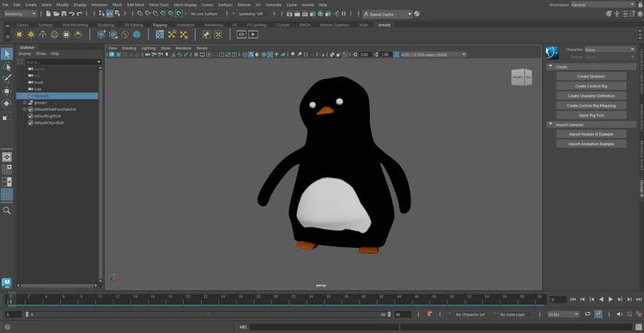The image size is (644, 333).
Task: Open the Script Editor icon
Action: [x=640, y=327]
